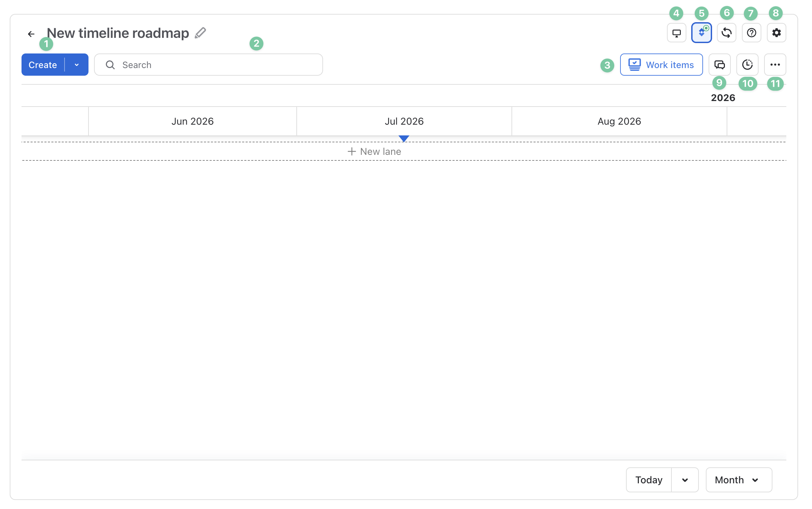
Task: Click the Create button
Action: coord(43,65)
